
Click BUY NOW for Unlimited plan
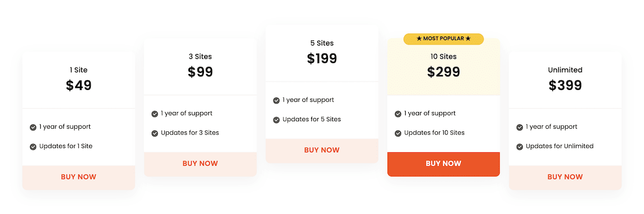[565, 177]
